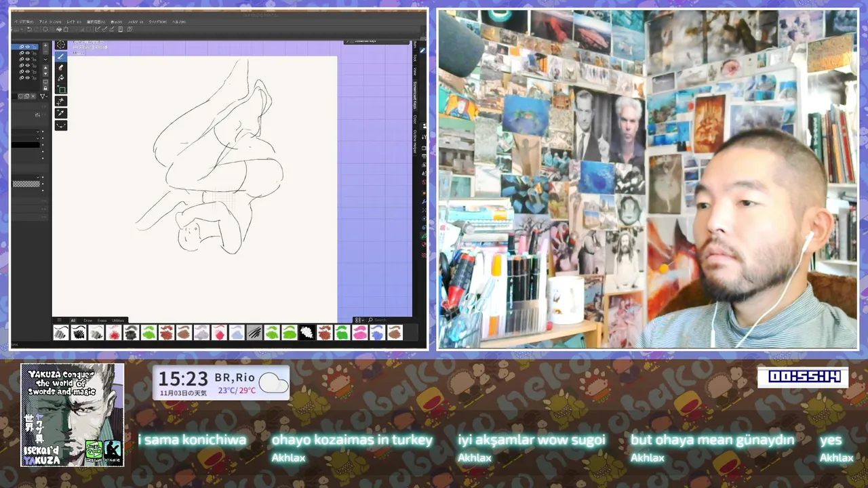Click the minus button beside layer list

45,52
